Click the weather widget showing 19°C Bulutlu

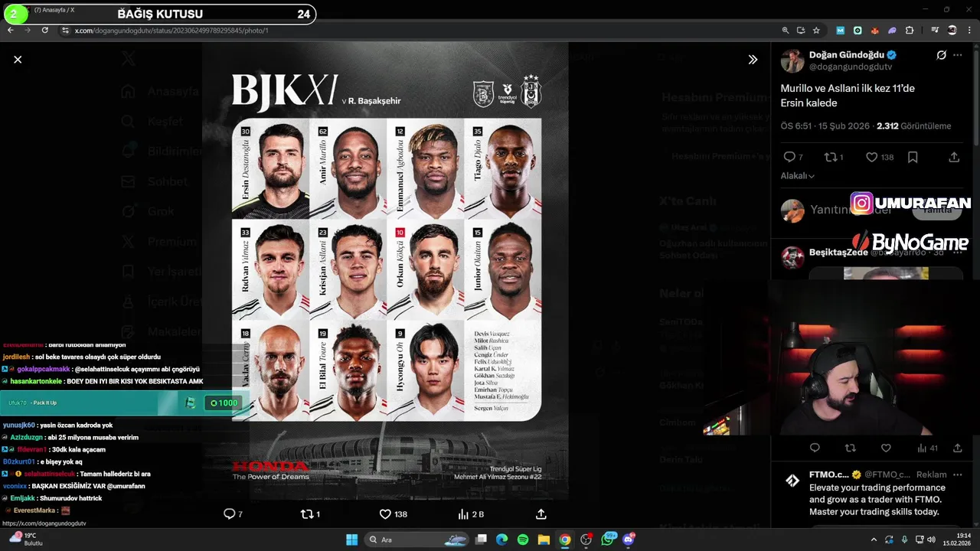point(24,539)
